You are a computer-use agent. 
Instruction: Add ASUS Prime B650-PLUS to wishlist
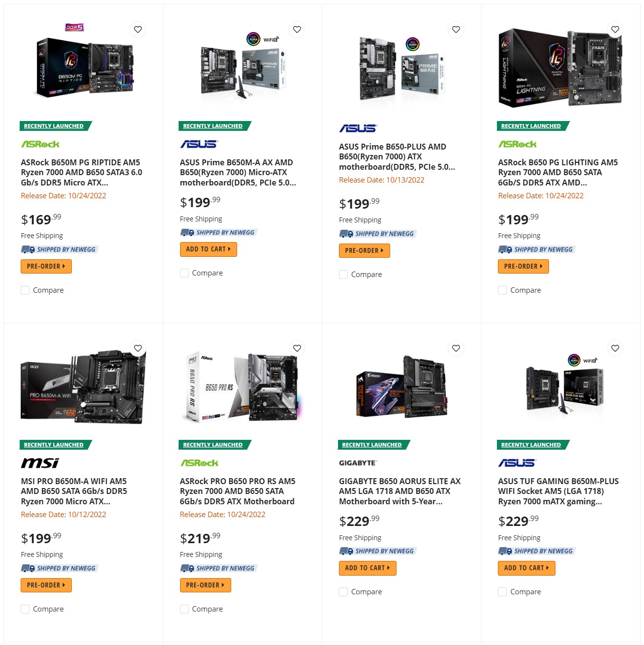coord(456,30)
